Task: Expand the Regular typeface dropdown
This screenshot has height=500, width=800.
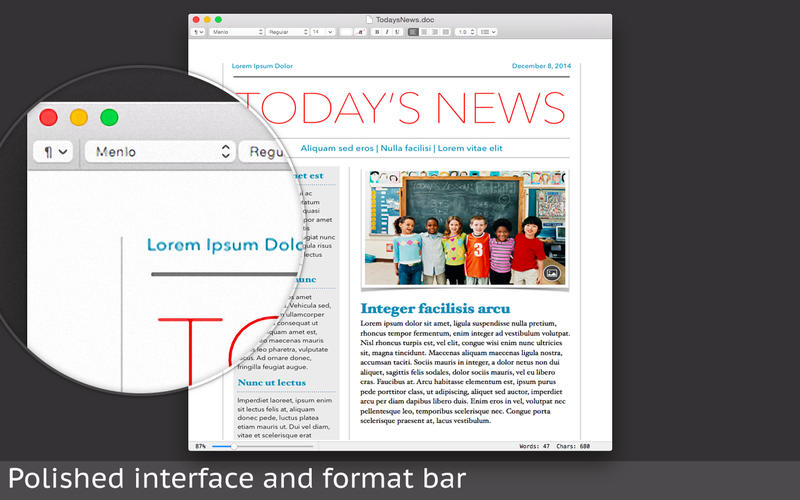Action: [x=287, y=32]
